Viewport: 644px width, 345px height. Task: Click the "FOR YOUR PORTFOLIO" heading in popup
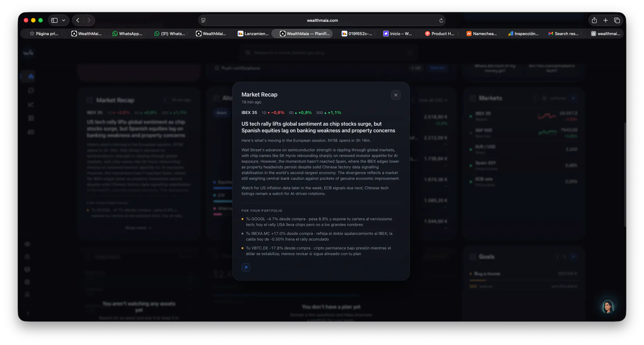(262, 211)
